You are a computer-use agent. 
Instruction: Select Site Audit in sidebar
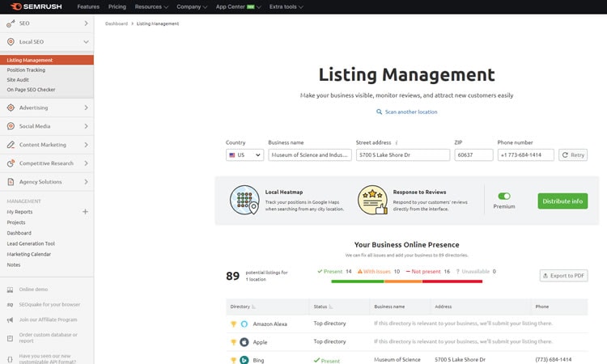18,80
